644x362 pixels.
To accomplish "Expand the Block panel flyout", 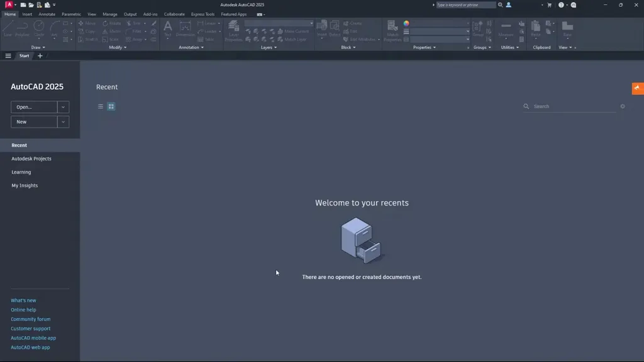I will click(348, 47).
